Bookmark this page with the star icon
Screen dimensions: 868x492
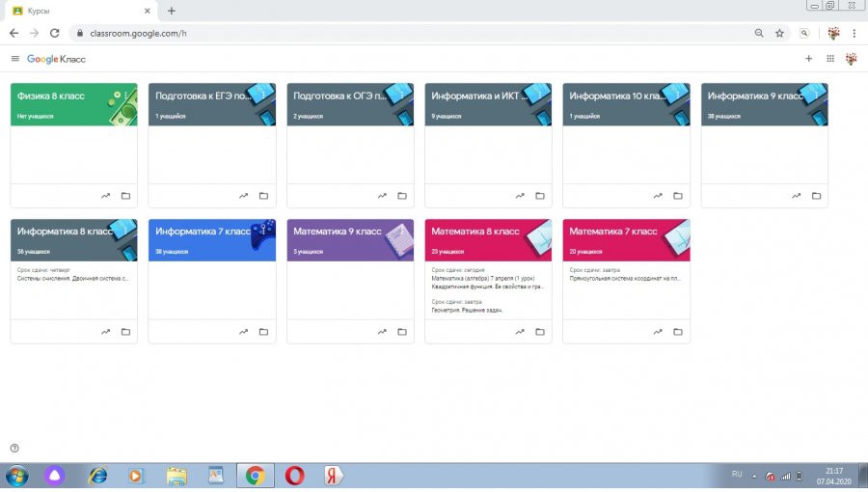click(x=779, y=33)
